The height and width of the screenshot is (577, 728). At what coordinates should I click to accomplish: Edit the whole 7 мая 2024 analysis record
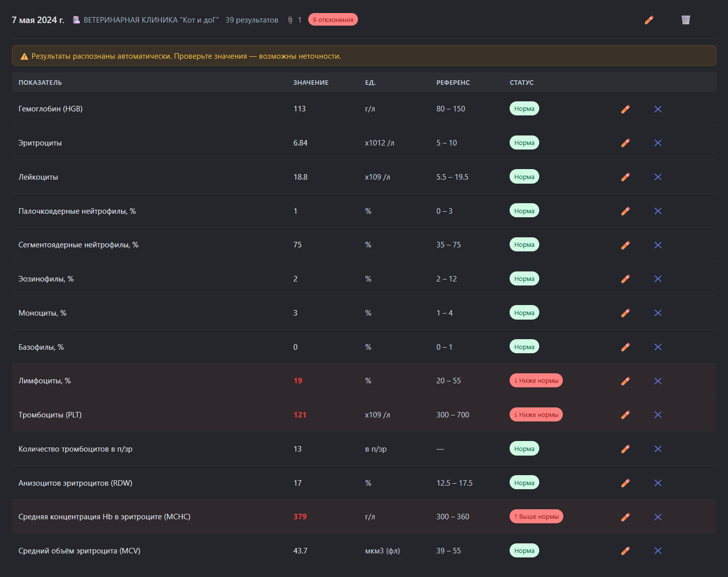click(649, 20)
